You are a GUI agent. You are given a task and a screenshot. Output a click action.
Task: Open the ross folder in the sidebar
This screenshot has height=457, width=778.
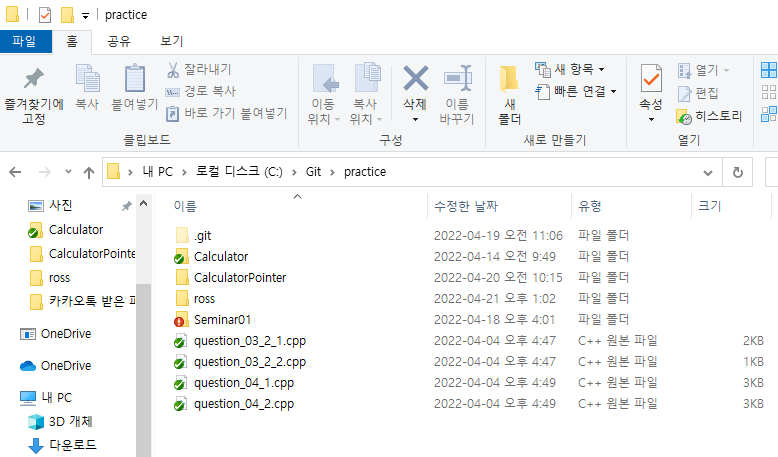pos(60,278)
